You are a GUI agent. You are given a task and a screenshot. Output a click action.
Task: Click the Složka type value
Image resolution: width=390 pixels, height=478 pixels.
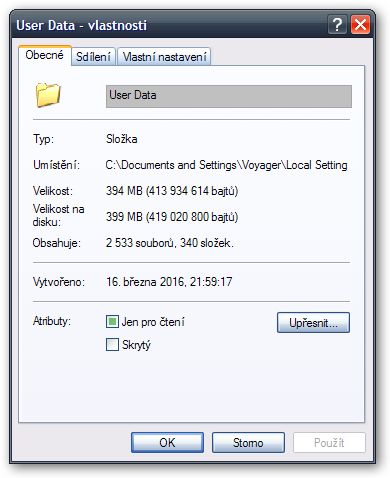pyautogui.click(x=122, y=139)
